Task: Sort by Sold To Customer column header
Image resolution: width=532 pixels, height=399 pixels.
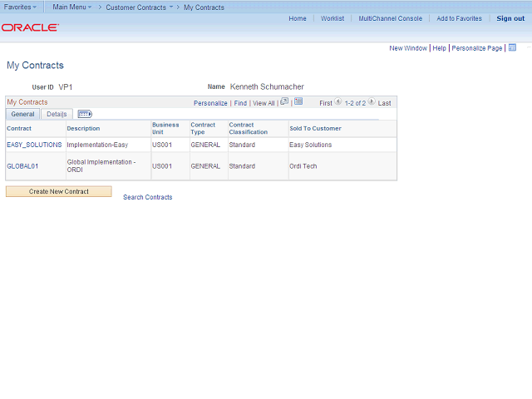Action: click(x=316, y=129)
